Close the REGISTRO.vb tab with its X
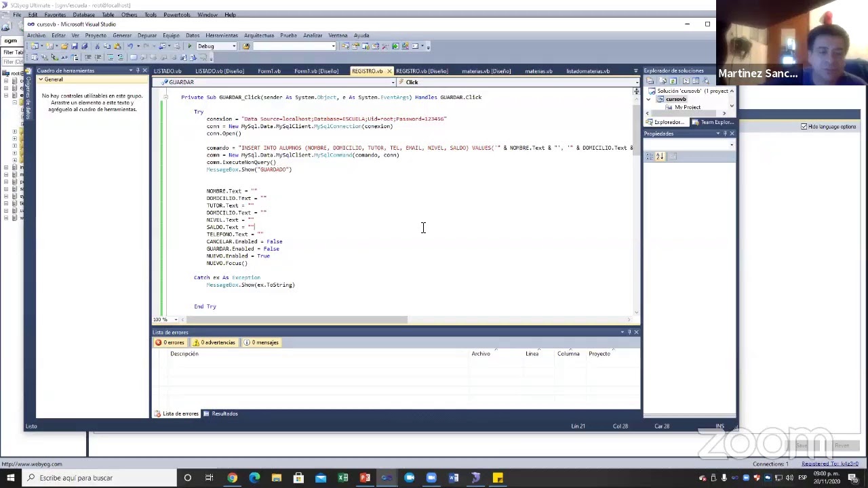868x488 pixels. [x=389, y=70]
